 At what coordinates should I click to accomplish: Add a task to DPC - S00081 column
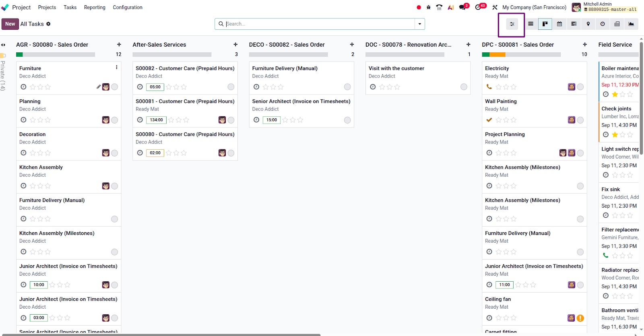(585, 45)
